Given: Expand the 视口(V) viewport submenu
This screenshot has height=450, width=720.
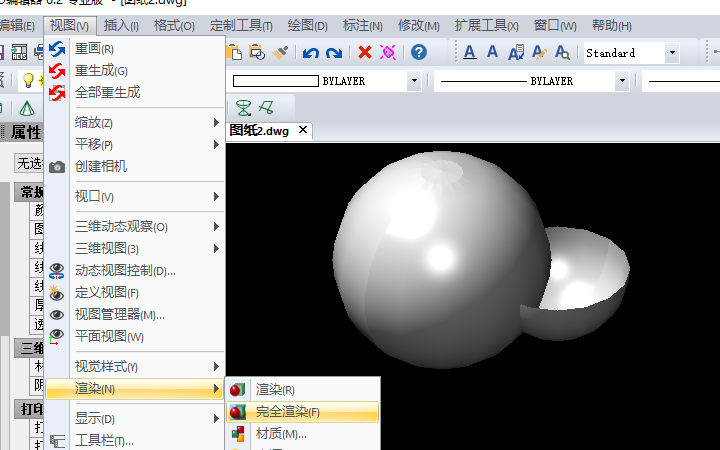Looking at the screenshot, I should [135, 197].
